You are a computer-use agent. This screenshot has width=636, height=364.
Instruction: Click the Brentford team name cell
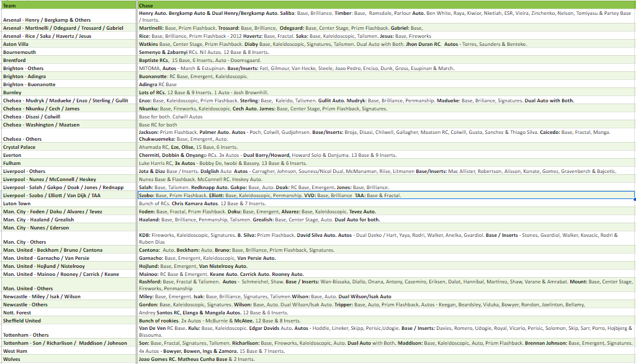point(68,61)
